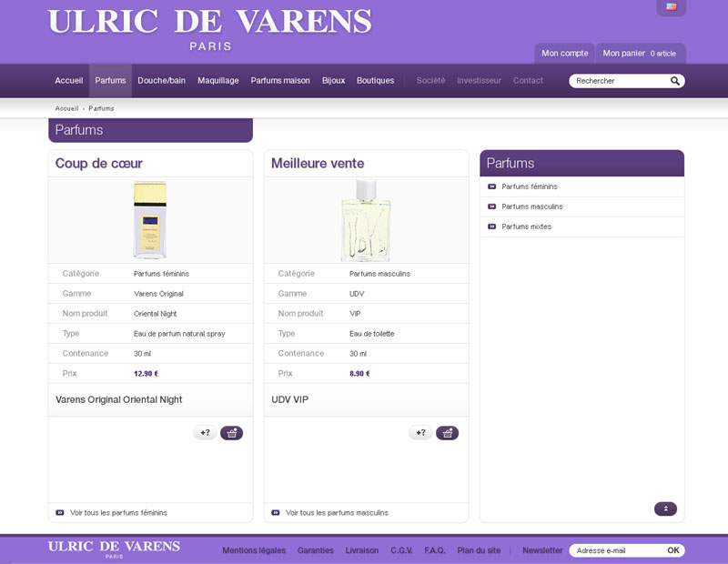Open Mentions légales footer link
The height and width of the screenshot is (564, 728).
[x=254, y=550]
